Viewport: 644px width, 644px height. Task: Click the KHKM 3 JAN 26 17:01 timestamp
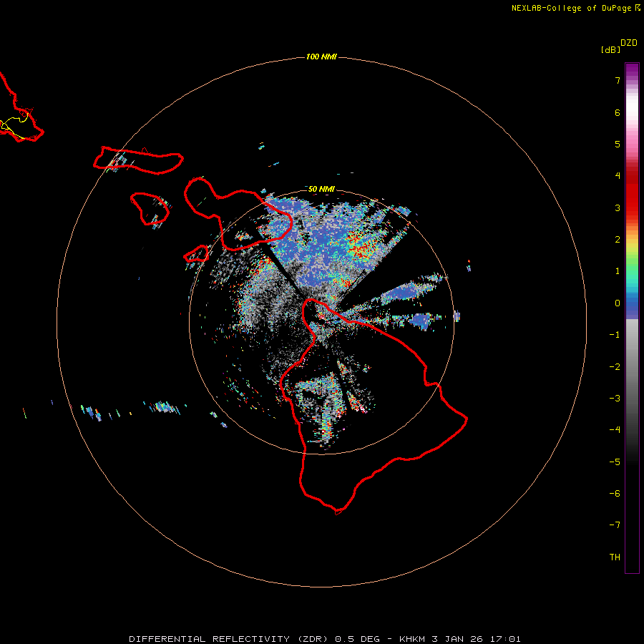click(460, 639)
